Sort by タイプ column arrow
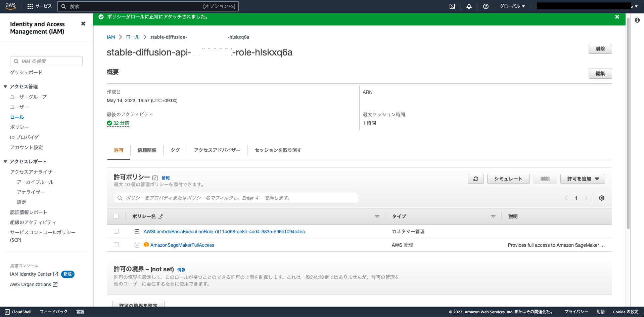This screenshot has width=644, height=317. pyautogui.click(x=493, y=216)
